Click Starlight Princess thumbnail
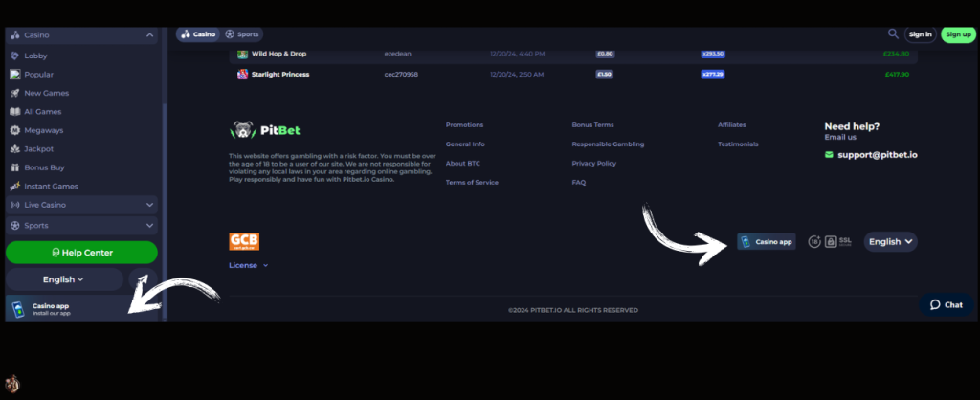980x400 pixels. (242, 75)
